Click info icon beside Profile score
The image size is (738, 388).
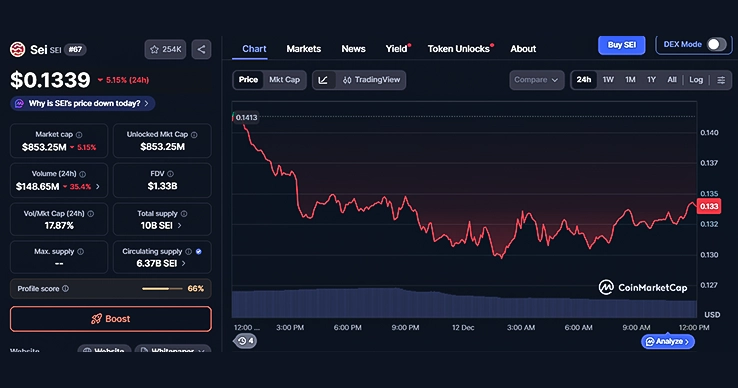(65, 289)
